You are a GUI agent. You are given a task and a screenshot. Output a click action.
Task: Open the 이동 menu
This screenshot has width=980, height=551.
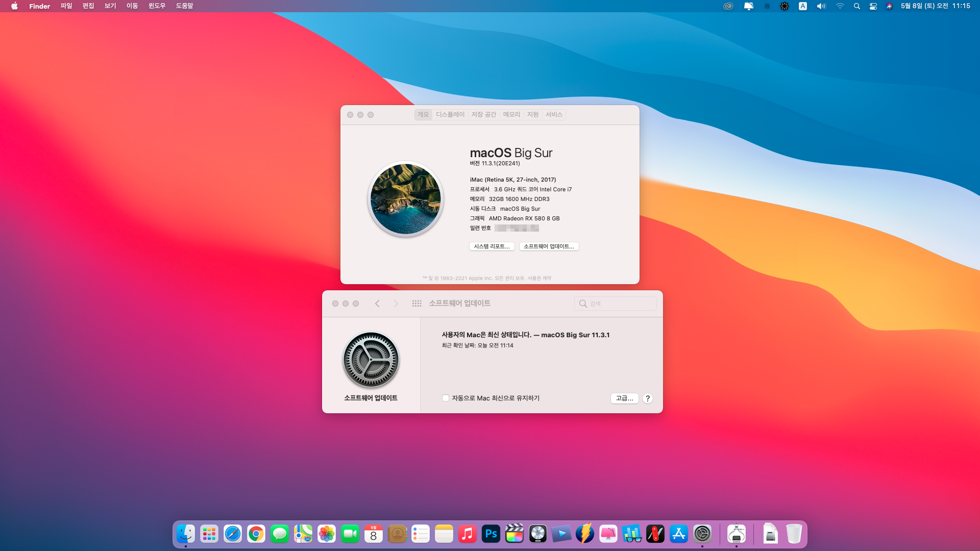click(x=132, y=6)
